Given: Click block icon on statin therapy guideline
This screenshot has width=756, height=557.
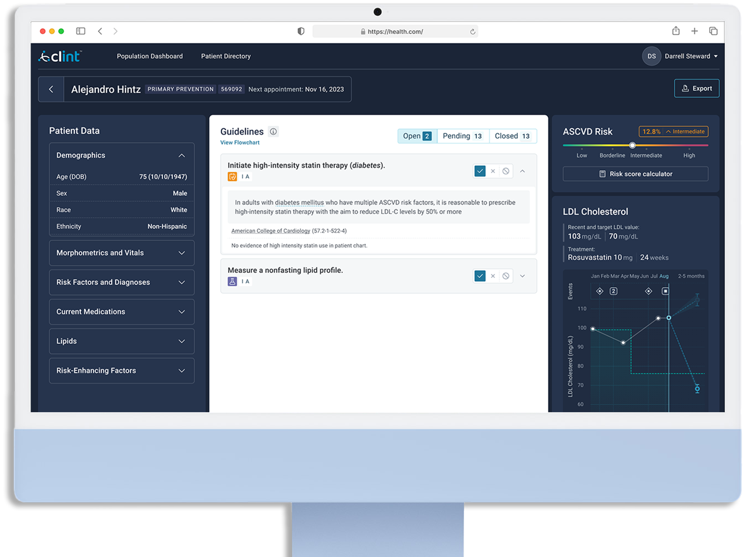Looking at the screenshot, I should [x=506, y=171].
